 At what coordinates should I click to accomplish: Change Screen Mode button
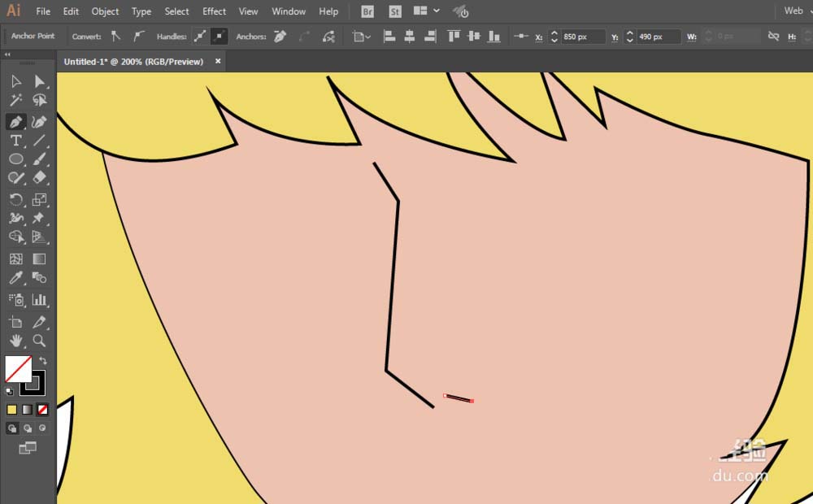tap(28, 448)
